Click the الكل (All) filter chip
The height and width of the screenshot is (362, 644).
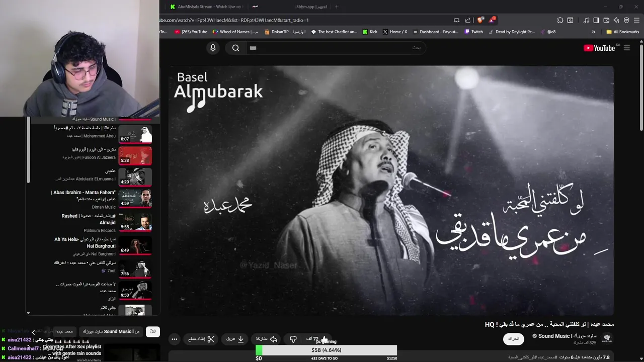pos(153,331)
